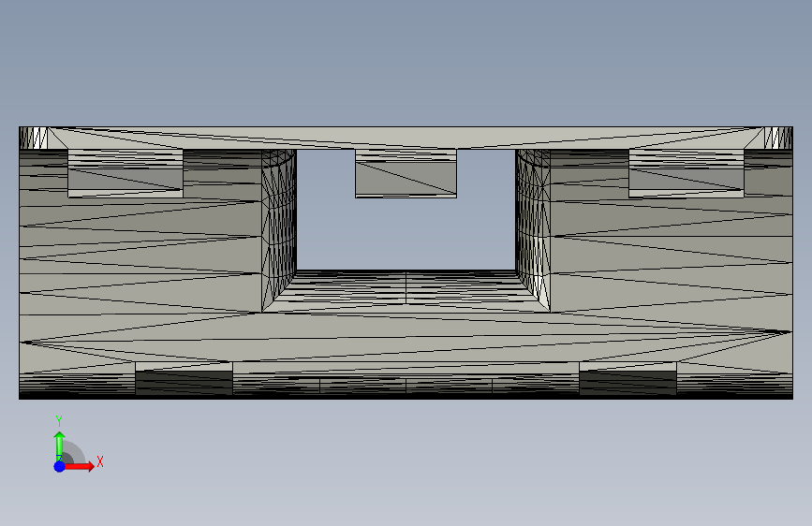812x526 pixels.
Task: Click the blue Z axis dot of the triad
Action: pos(59,466)
